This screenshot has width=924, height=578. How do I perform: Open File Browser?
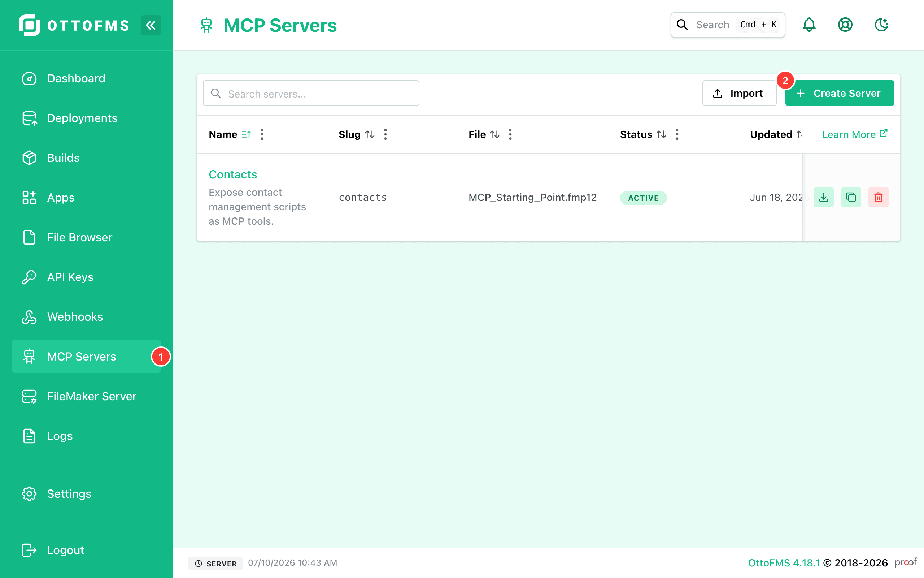(86, 237)
